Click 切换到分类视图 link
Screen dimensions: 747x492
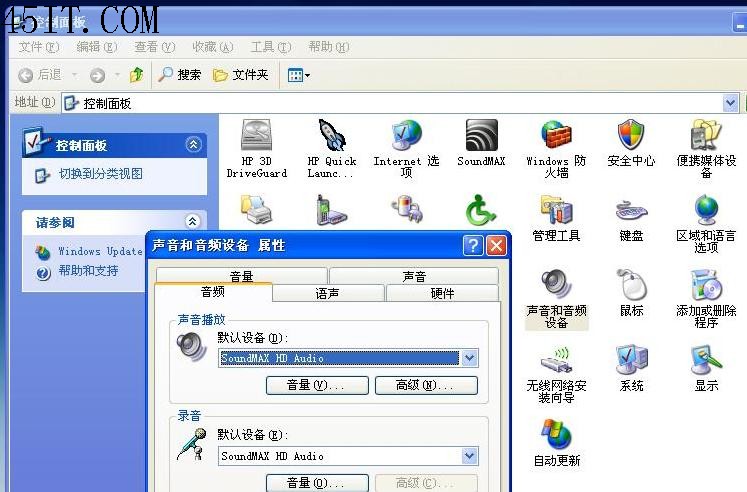point(101,174)
